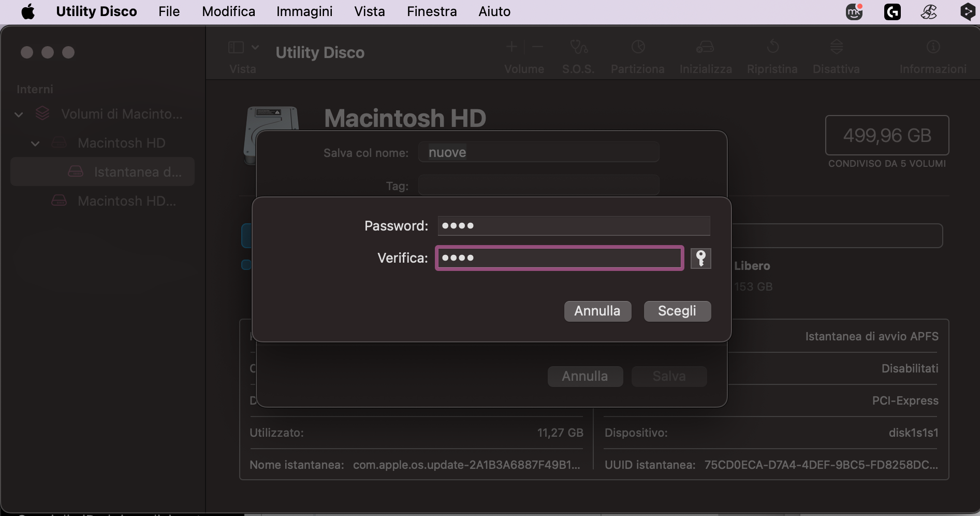The width and height of the screenshot is (980, 516).
Task: Open the Informazioni info icon
Action: tap(933, 47)
